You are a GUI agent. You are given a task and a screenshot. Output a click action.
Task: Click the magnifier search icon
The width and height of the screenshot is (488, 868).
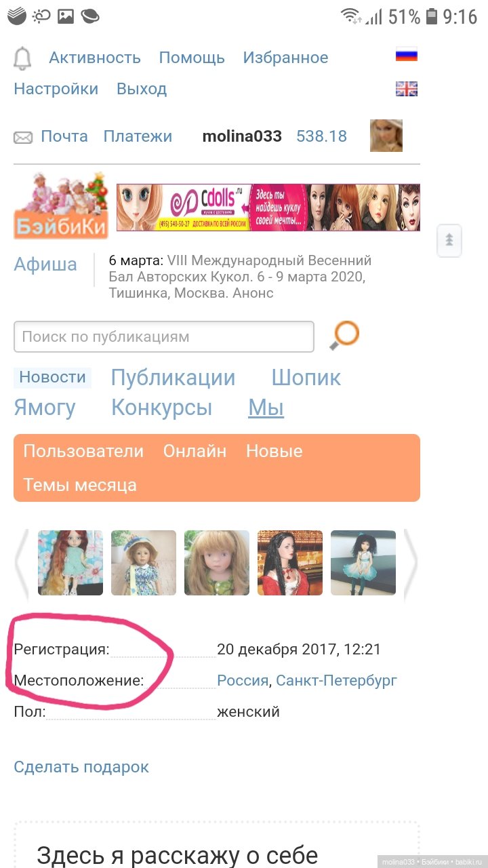click(344, 336)
